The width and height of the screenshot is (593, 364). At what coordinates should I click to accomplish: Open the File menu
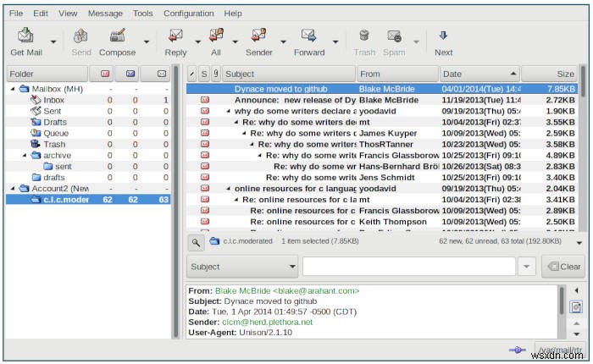(16, 14)
